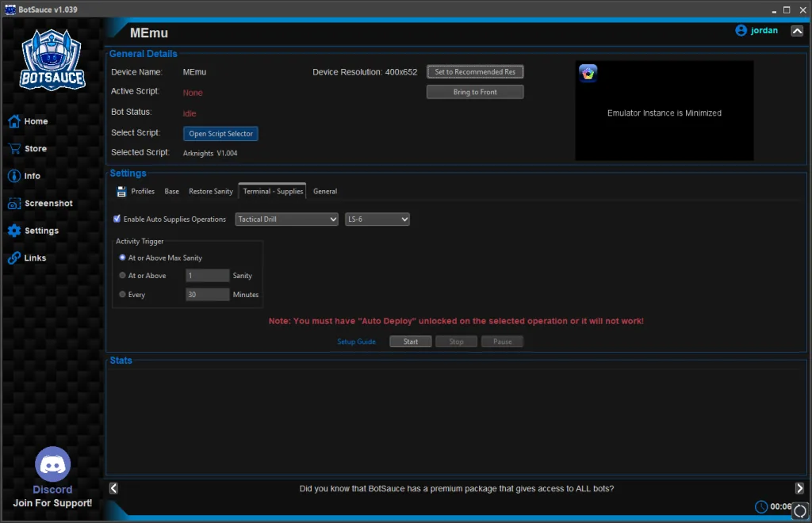Click Set to Recommended Res button

475,72
